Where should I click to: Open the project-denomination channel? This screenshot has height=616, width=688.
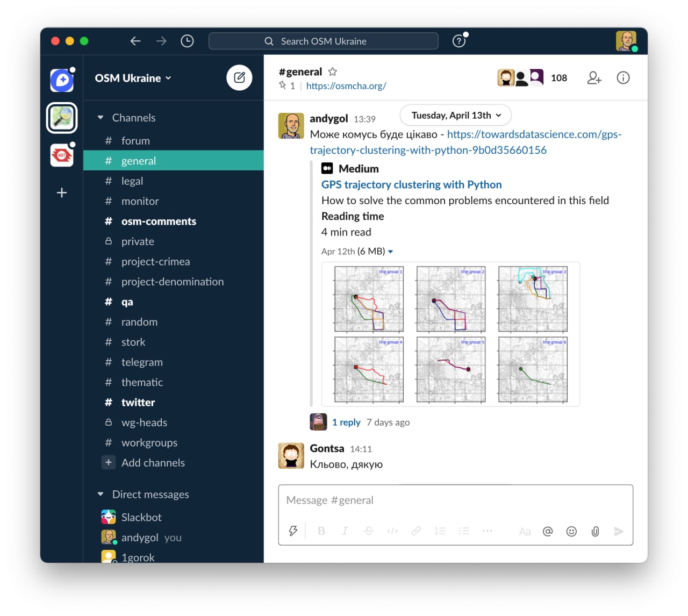[174, 282]
